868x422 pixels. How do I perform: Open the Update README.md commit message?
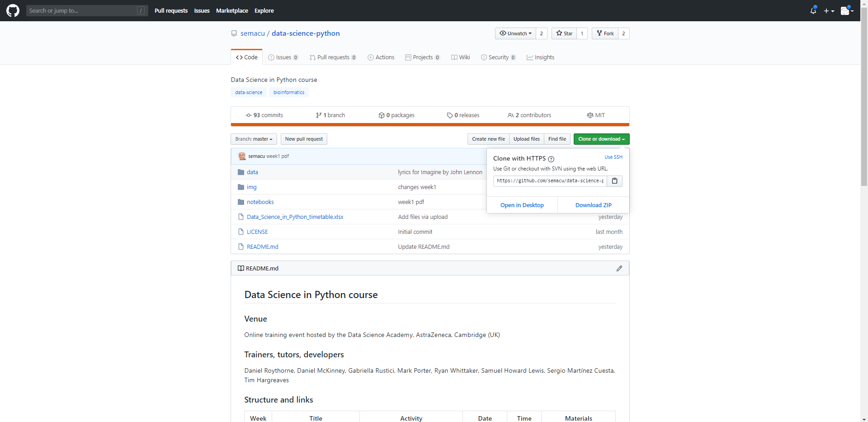424,247
